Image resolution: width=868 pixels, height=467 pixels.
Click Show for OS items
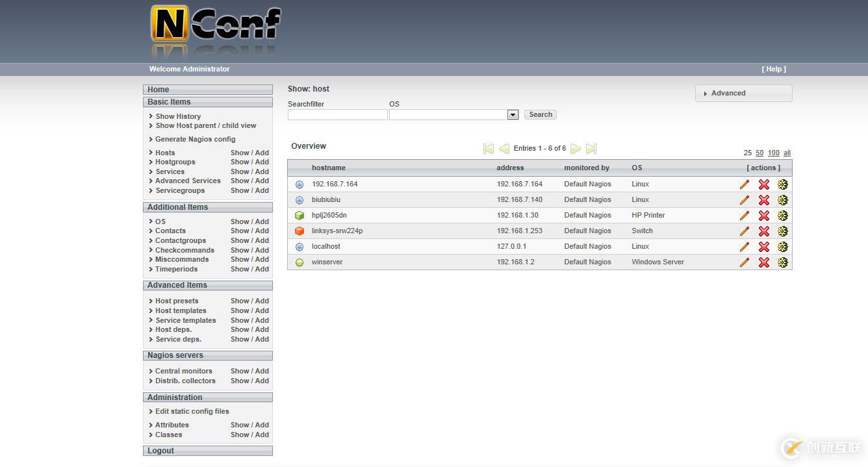tap(240, 221)
